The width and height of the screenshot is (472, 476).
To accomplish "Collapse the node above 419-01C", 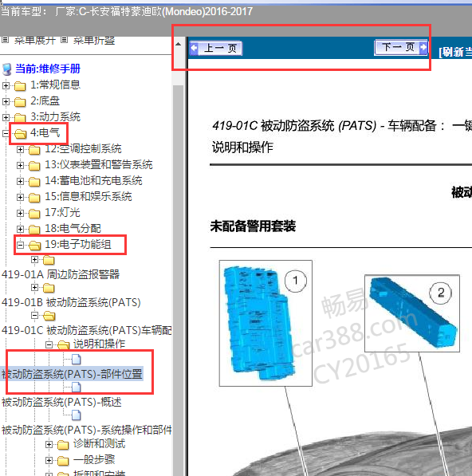I will 34,316.
